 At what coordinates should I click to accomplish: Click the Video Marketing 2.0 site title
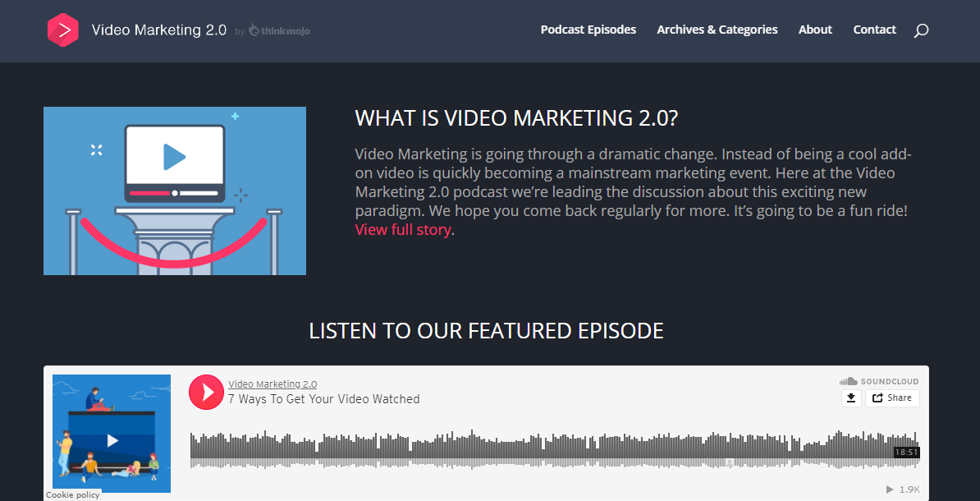[x=158, y=30]
